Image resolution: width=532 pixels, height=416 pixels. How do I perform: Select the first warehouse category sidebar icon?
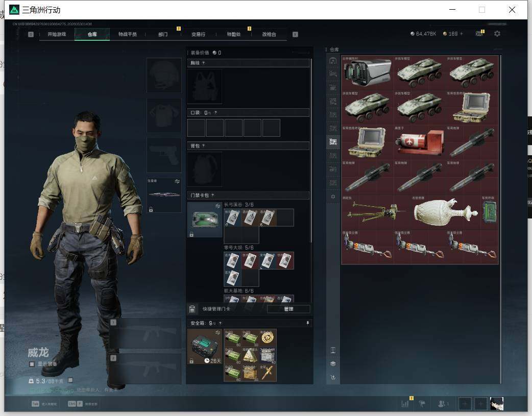point(333,61)
